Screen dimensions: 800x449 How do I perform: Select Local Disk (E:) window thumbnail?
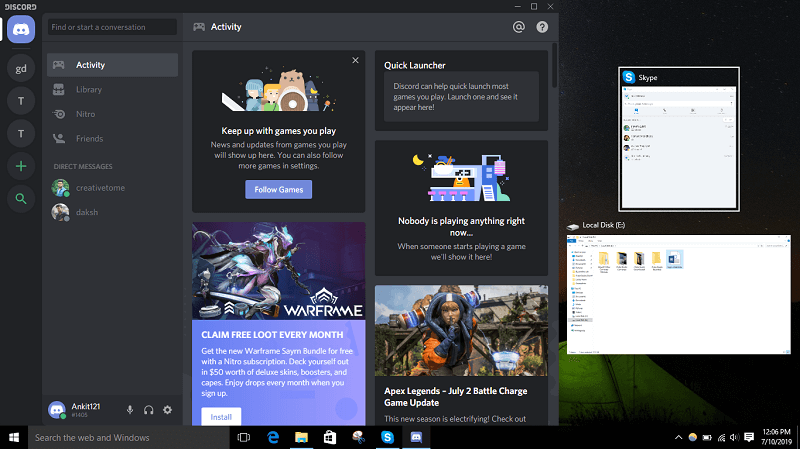click(x=679, y=294)
